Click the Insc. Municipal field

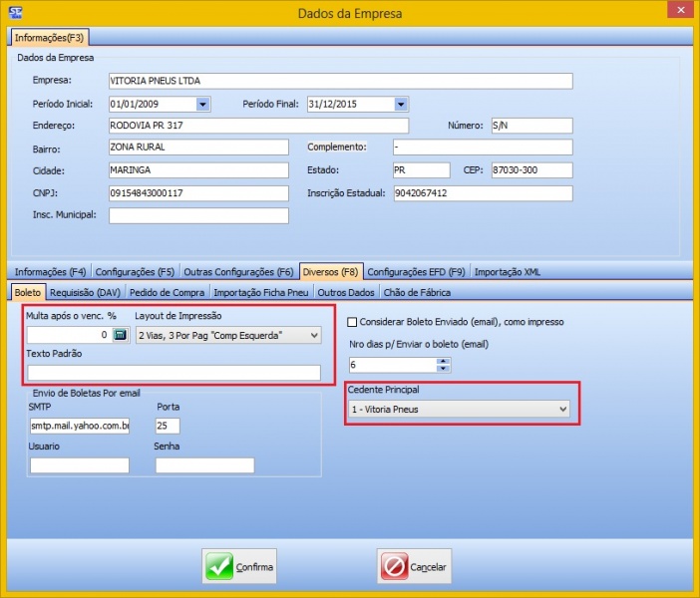pyautogui.click(x=197, y=215)
